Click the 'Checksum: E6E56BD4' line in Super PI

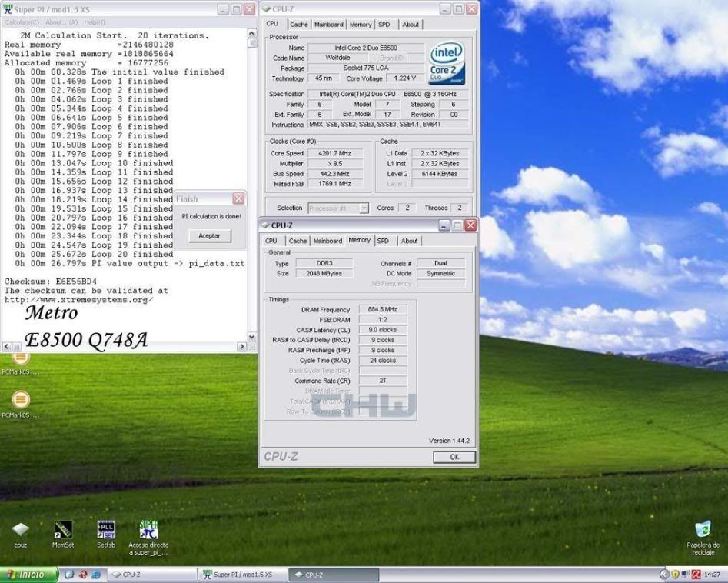(x=51, y=282)
